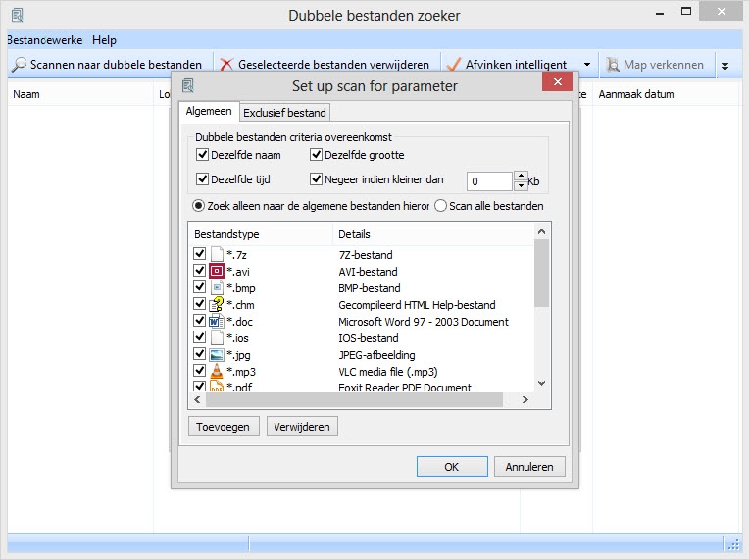750x560 pixels.
Task: Open the Afvinken intelligent dropdown arrow
Action: tap(587, 65)
